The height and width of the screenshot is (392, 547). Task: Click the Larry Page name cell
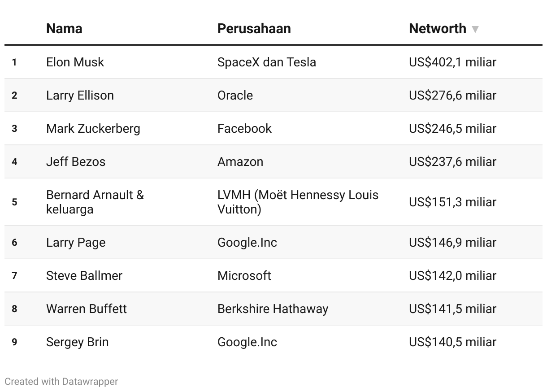[x=76, y=242]
